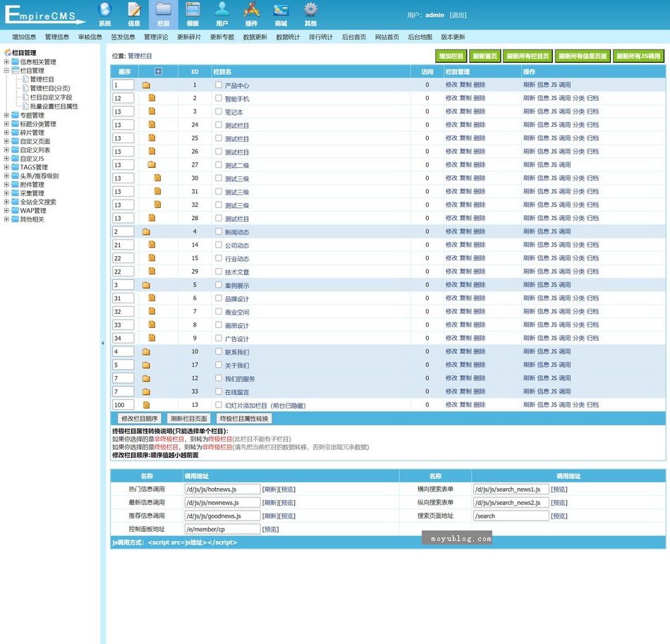Click the folder icon in the 新闻动态 row
The image size is (670, 644).
tap(146, 231)
